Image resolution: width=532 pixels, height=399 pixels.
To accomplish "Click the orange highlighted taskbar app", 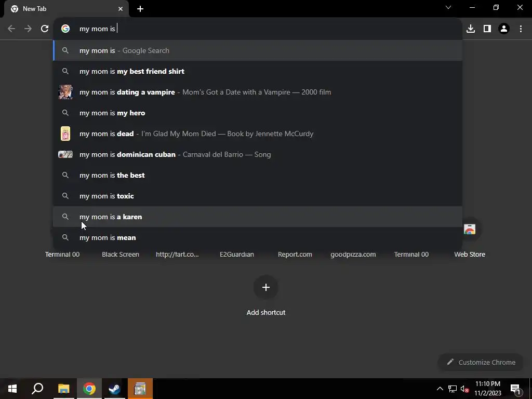I will tap(140, 389).
